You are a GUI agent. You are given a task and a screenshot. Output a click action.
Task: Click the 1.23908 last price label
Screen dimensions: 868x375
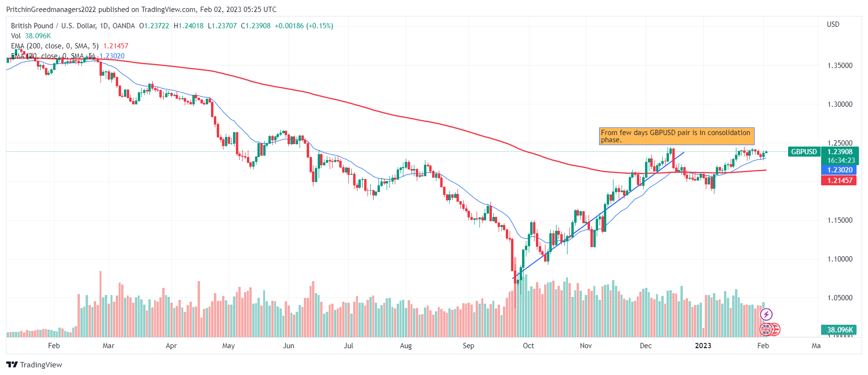(x=840, y=152)
